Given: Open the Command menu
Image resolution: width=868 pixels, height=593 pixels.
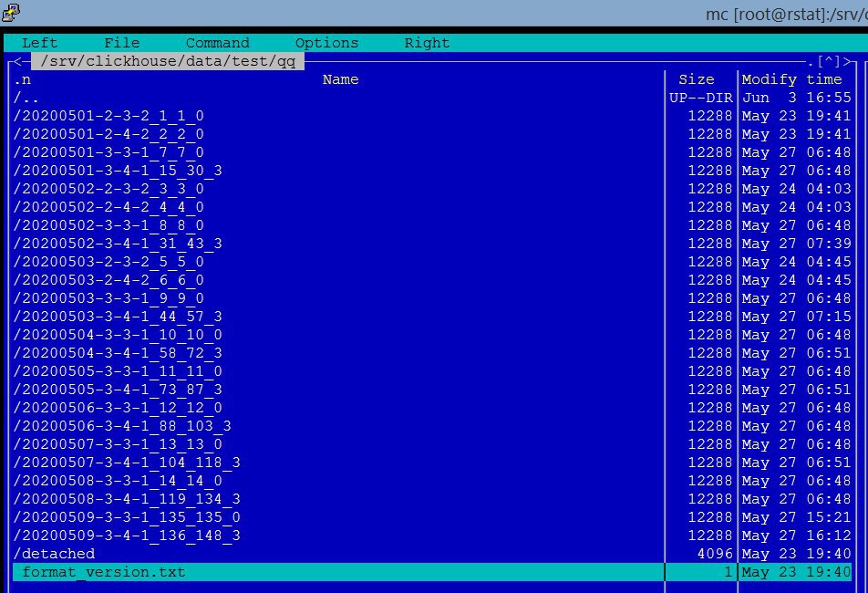Looking at the screenshot, I should pos(218,43).
